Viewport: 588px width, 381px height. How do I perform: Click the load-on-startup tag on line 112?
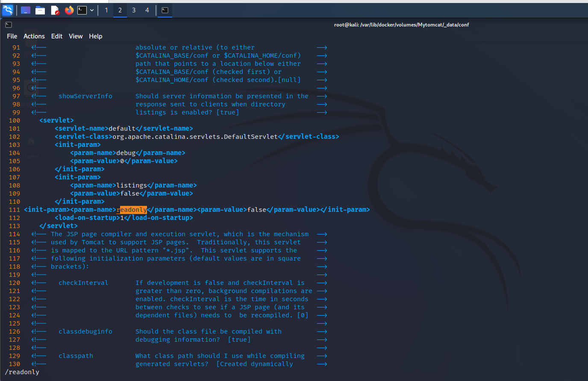(87, 218)
